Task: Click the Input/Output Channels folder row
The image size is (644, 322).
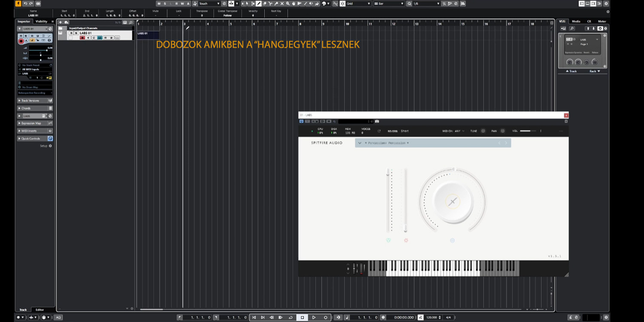Action: [95, 28]
